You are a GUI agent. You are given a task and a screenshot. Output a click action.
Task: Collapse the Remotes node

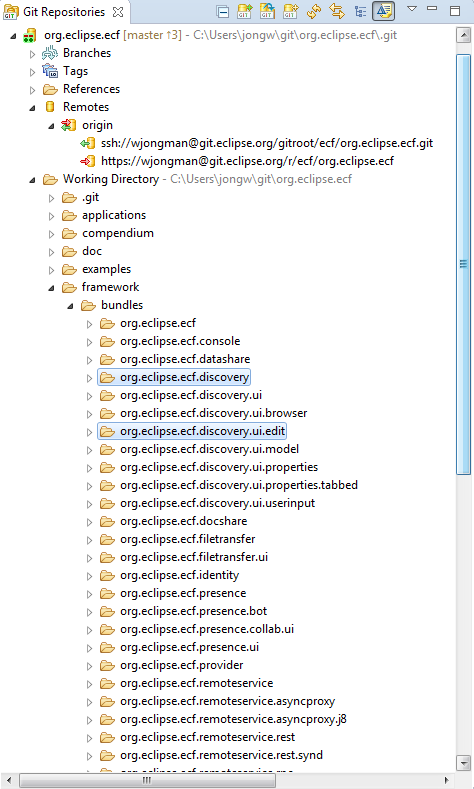pos(33,108)
